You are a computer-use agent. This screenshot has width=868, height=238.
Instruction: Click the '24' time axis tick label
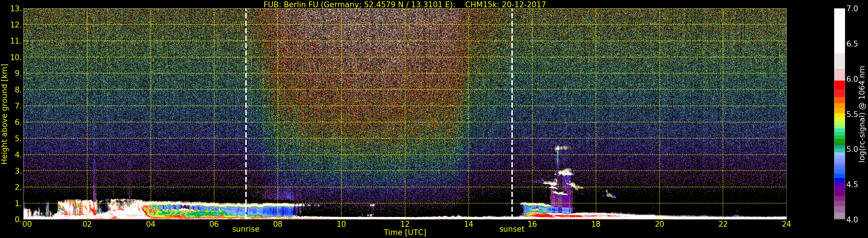point(786,224)
